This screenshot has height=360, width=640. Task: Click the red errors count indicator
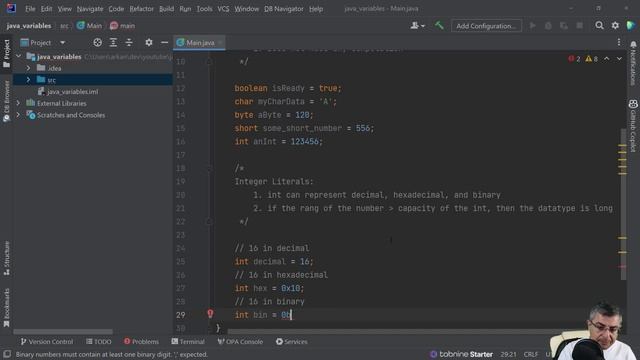coord(574,59)
